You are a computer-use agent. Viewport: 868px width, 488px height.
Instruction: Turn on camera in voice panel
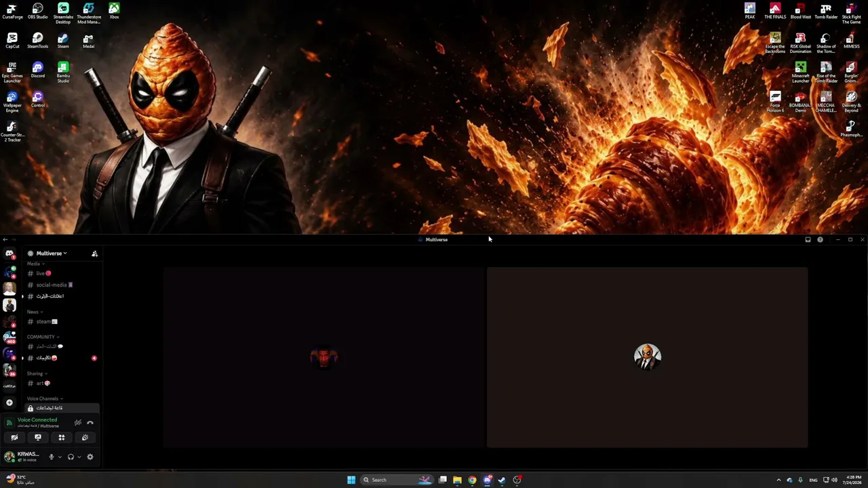14,437
